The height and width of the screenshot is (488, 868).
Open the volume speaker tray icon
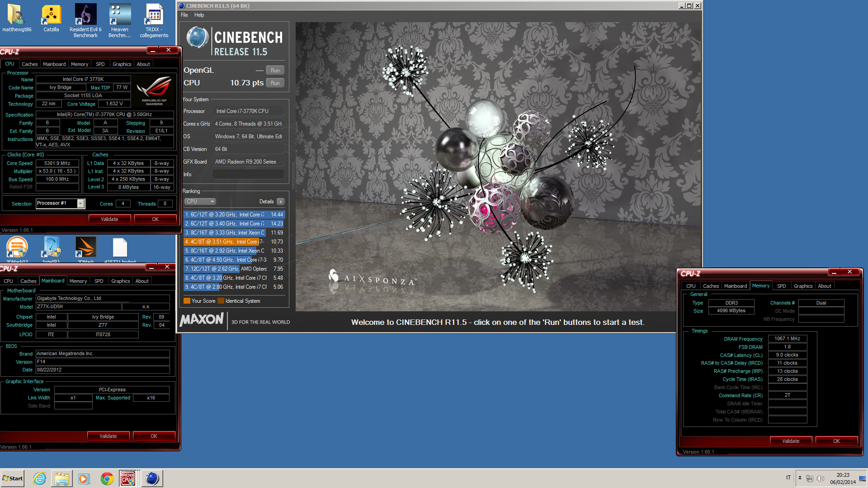click(x=821, y=478)
